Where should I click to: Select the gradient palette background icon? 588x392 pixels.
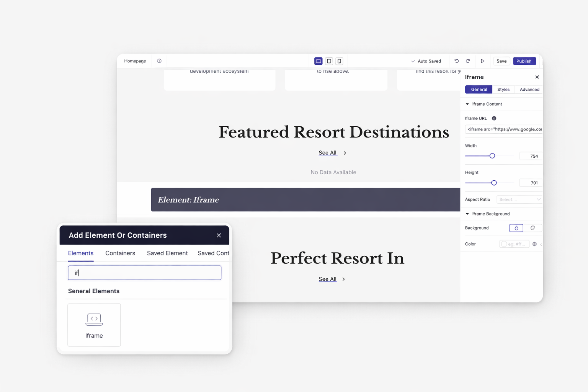[x=532, y=228]
